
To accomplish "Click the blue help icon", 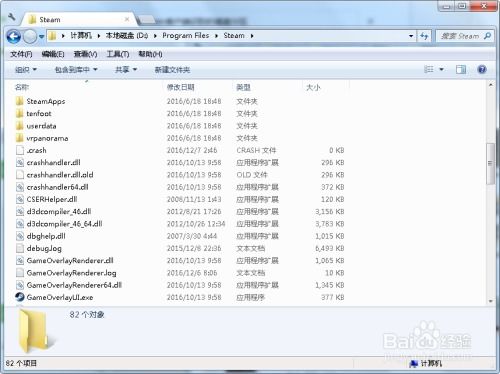I will (482, 69).
